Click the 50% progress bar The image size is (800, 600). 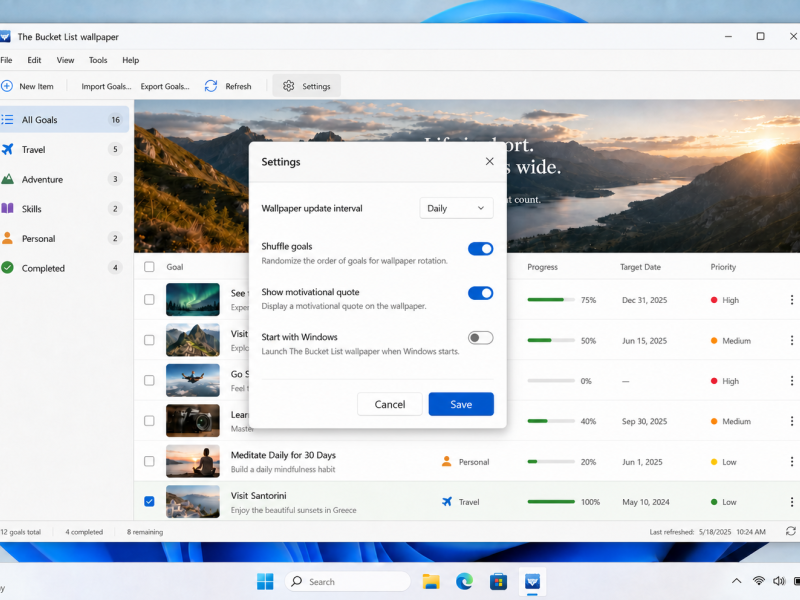pyautogui.click(x=551, y=340)
